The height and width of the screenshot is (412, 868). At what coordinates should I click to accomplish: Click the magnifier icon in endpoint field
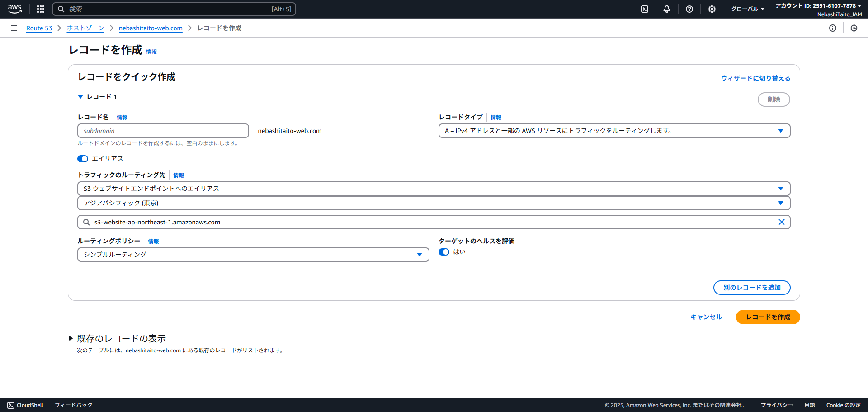86,222
